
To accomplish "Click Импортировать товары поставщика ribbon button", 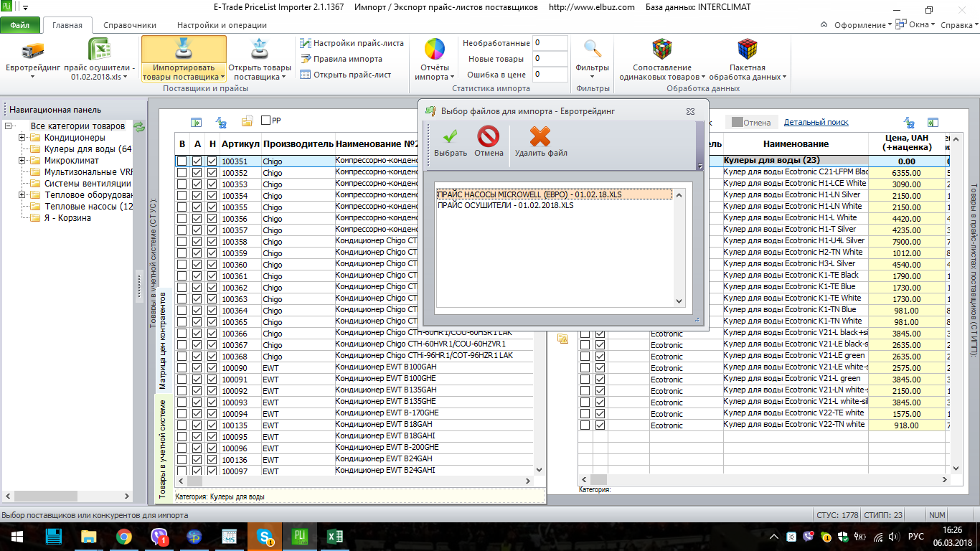I will (184, 60).
